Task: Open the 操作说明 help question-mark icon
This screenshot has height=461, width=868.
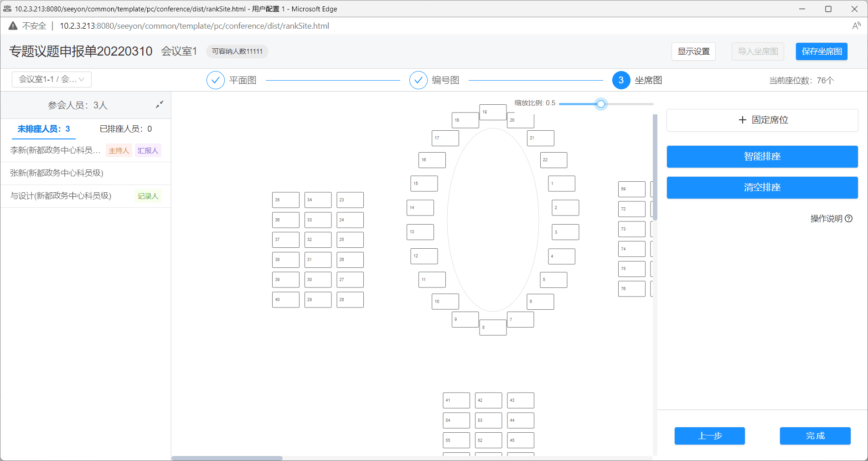Action: point(848,219)
